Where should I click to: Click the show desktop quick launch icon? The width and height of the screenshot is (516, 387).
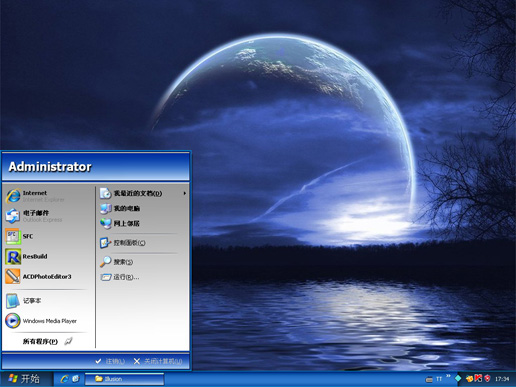tap(76, 379)
